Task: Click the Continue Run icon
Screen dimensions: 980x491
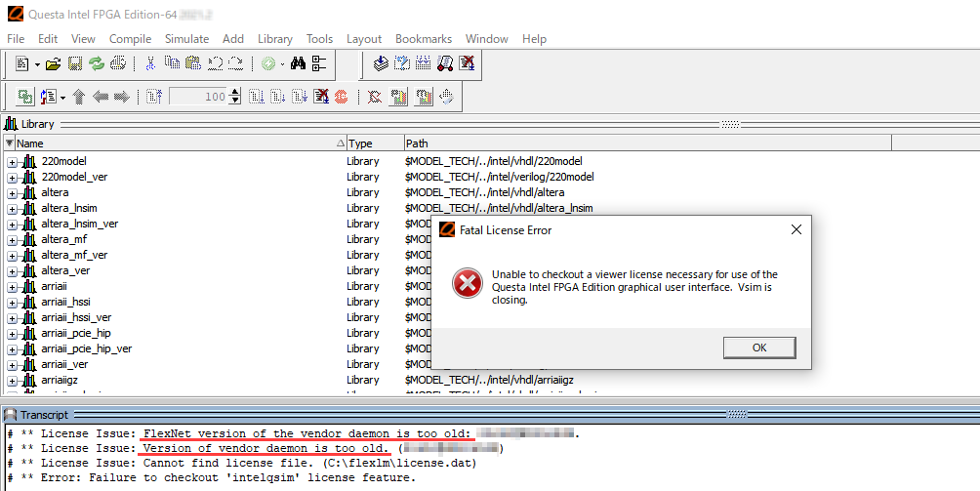Action: [277, 97]
